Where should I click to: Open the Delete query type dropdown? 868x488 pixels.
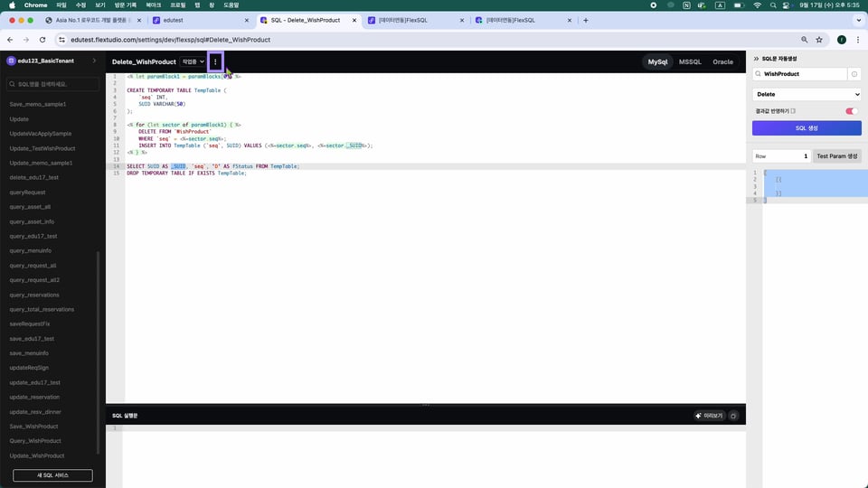coord(807,94)
